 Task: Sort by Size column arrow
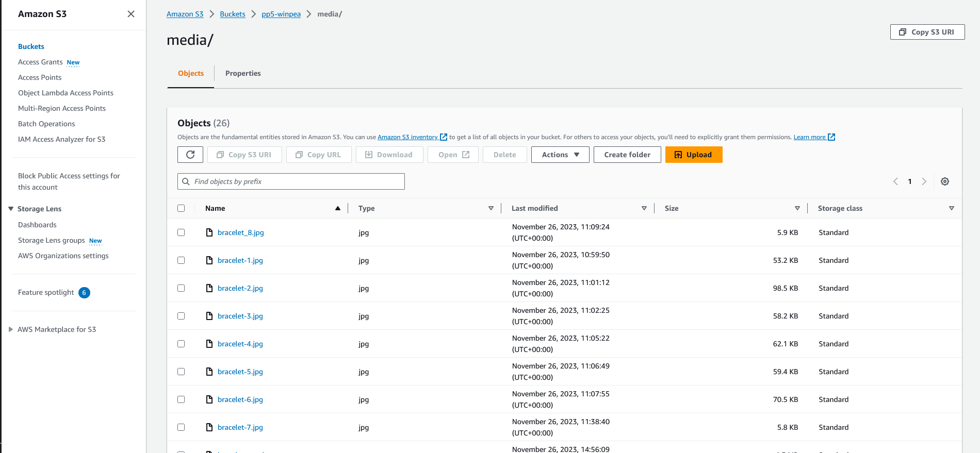(x=797, y=208)
